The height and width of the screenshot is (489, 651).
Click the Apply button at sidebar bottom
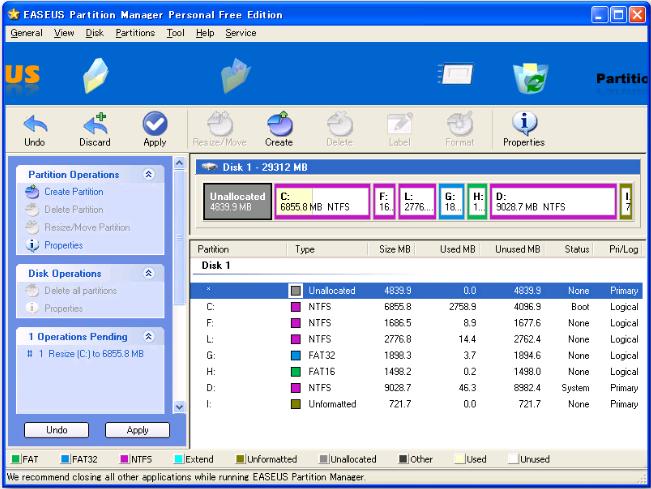pyautogui.click(x=137, y=430)
